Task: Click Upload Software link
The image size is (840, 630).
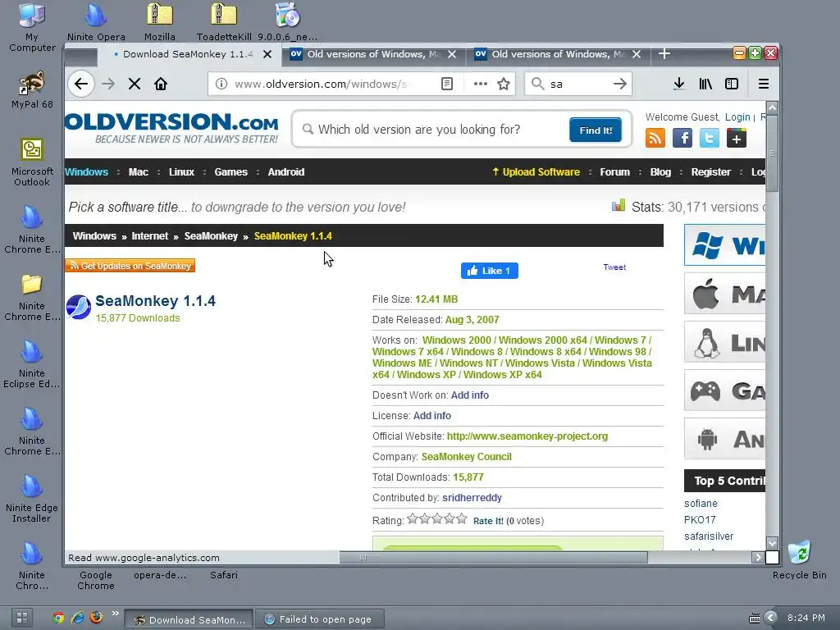Action: click(x=536, y=172)
